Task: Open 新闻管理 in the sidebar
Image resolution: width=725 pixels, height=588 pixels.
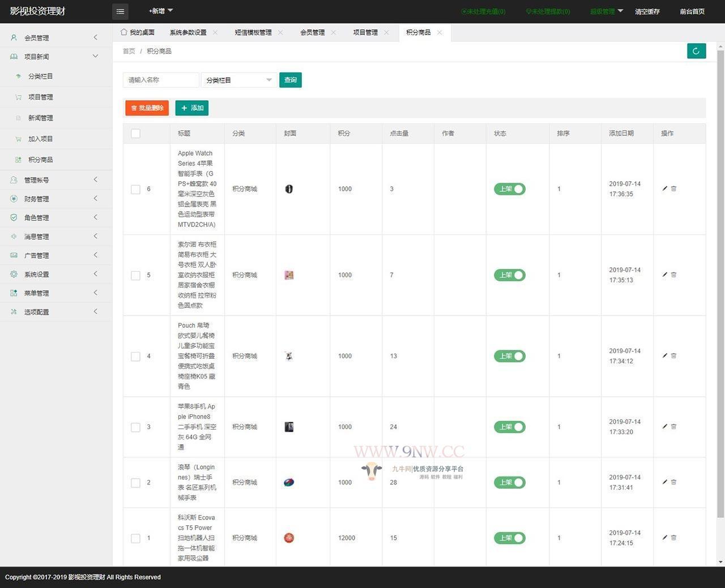Action: [x=41, y=118]
